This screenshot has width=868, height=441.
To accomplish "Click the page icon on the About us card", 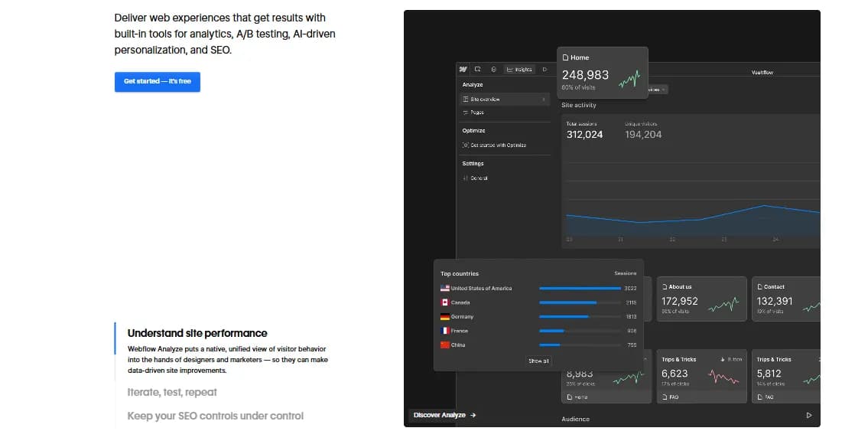I will [x=665, y=287].
